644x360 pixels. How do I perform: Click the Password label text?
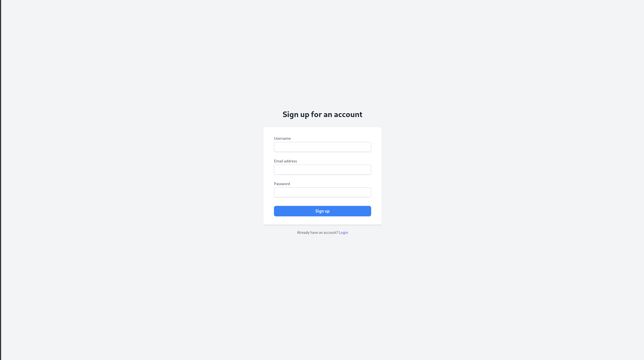(x=282, y=184)
